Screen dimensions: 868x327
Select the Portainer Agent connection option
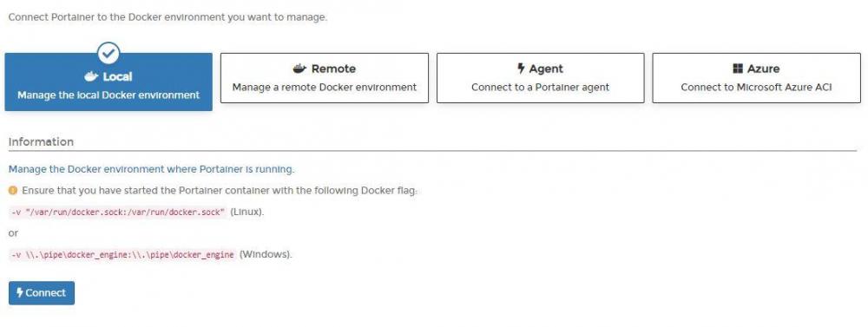(540, 78)
